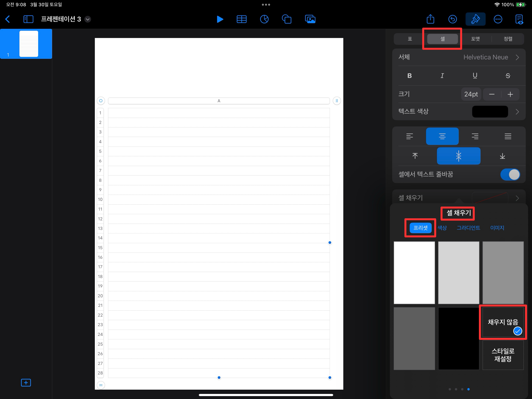Image resolution: width=532 pixels, height=399 pixels.
Task: Switch to 그라디언트 fill tab
Action: point(468,228)
